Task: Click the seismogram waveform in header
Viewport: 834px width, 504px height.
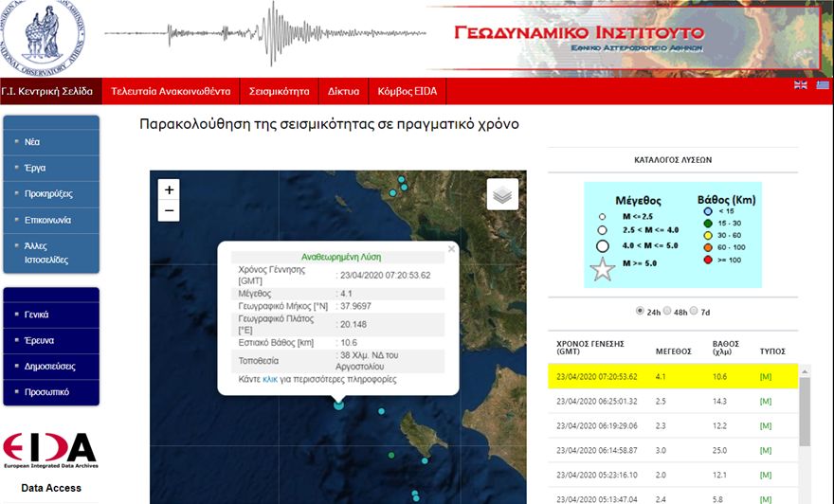Action: [x=265, y=33]
